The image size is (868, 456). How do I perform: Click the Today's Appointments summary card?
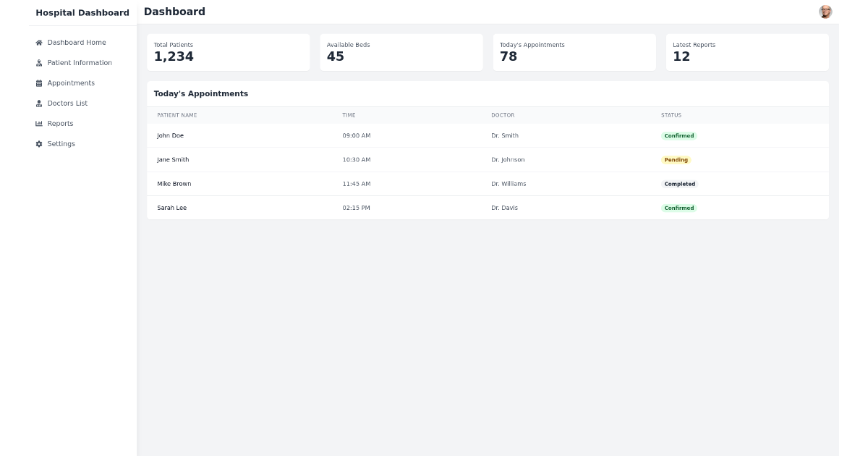pyautogui.click(x=574, y=52)
